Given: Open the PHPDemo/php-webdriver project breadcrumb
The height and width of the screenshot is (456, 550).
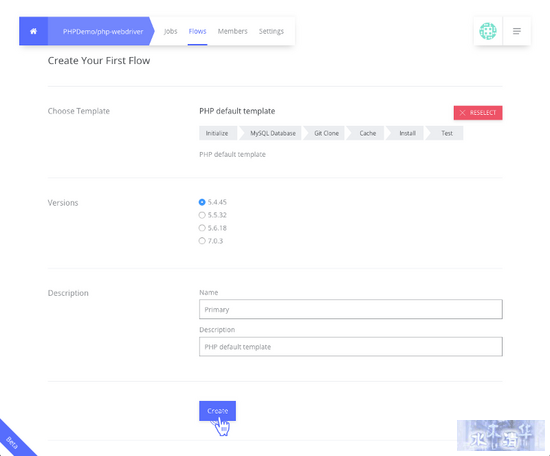Looking at the screenshot, I should pos(103,32).
